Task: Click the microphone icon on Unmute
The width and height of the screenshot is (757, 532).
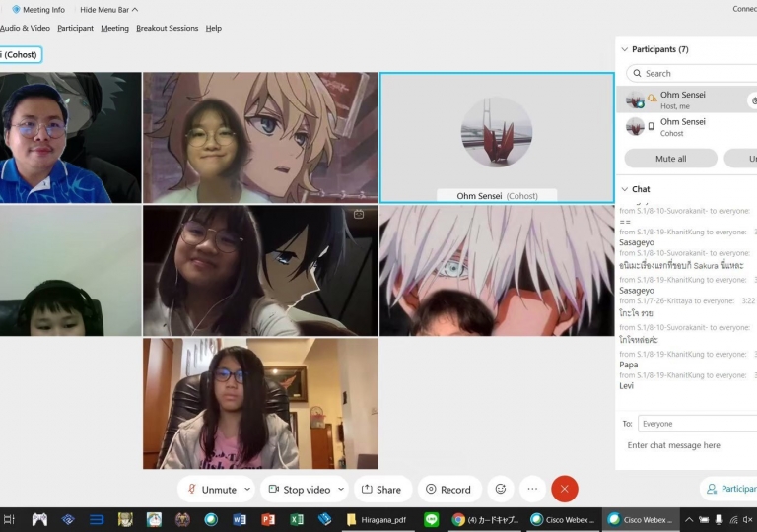Action: (191, 489)
